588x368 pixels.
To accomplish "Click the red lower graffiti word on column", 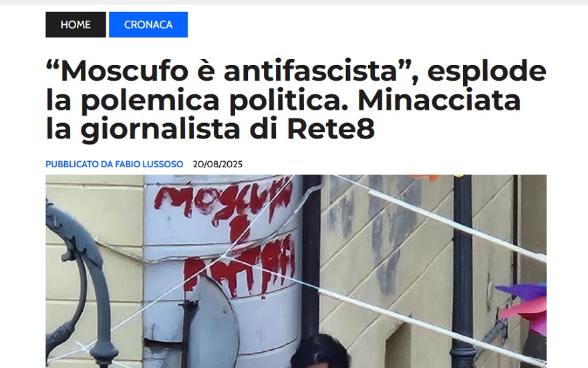I will pyautogui.click(x=239, y=266).
